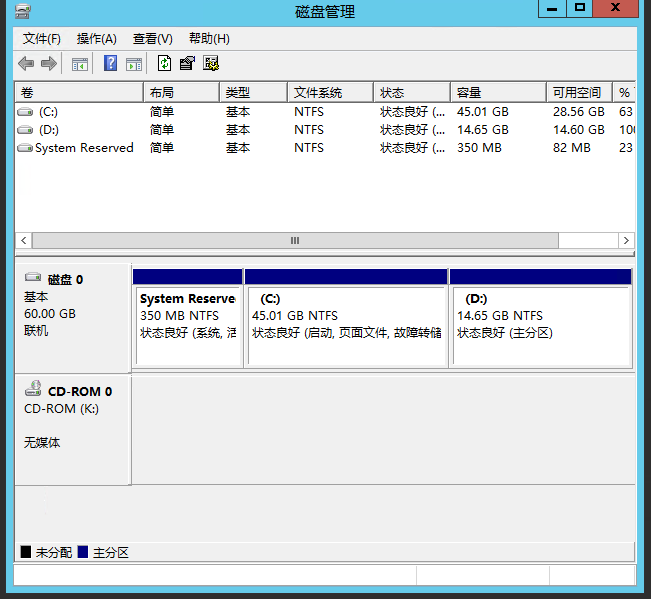Click the right arrow of the horizontal scrollbar
The width and height of the screenshot is (651, 599).
click(x=626, y=241)
